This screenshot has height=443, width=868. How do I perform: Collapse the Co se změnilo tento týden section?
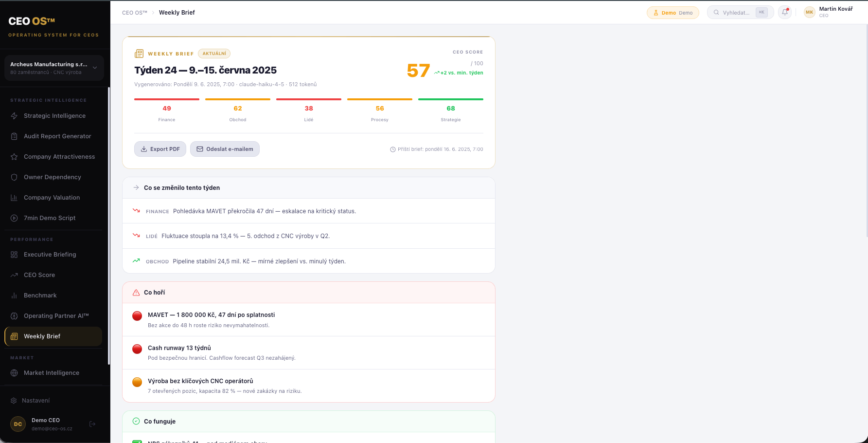309,187
